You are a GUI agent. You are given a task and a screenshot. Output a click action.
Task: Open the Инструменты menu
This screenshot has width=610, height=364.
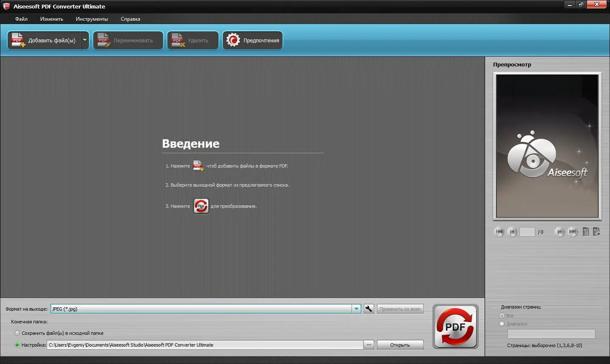[92, 19]
